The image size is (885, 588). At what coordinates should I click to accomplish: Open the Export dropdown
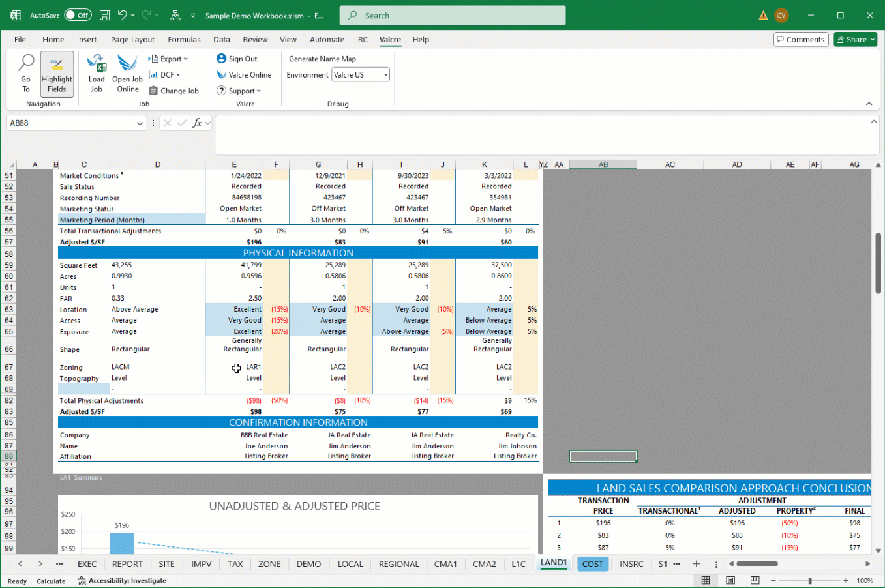(168, 58)
